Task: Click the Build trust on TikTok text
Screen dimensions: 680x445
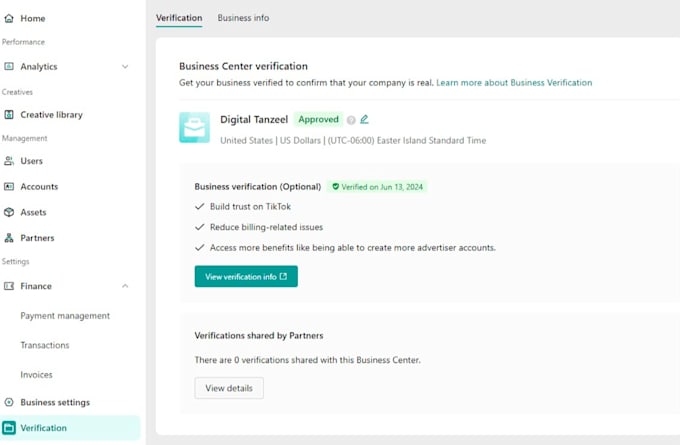Action: 250,206
